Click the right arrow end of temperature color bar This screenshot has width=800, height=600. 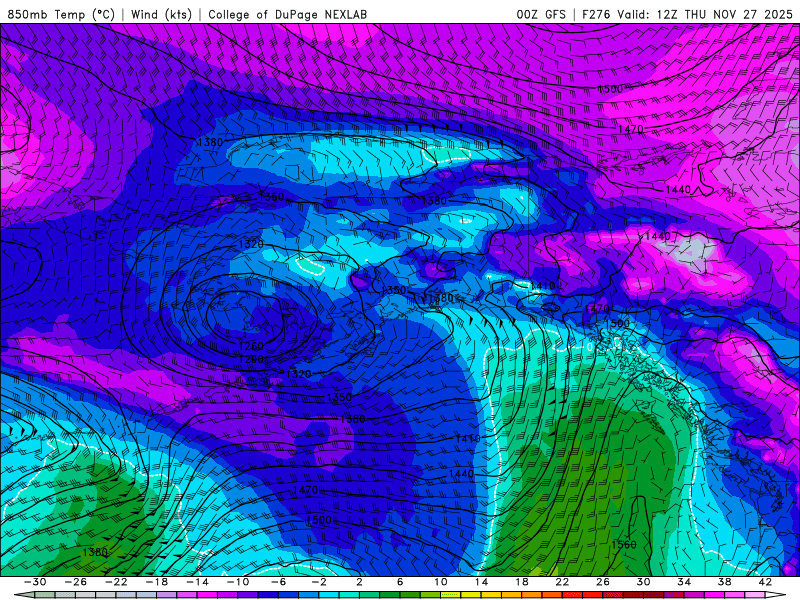[776, 595]
